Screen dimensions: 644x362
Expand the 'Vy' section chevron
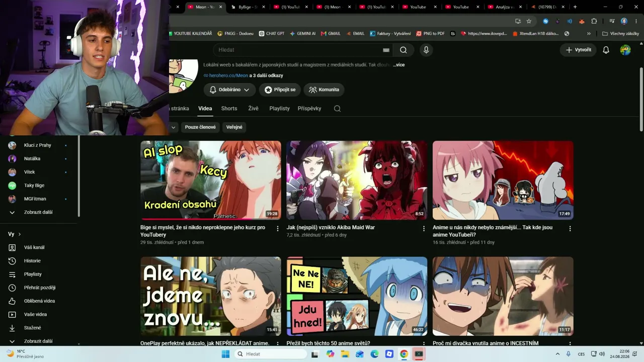(20, 234)
